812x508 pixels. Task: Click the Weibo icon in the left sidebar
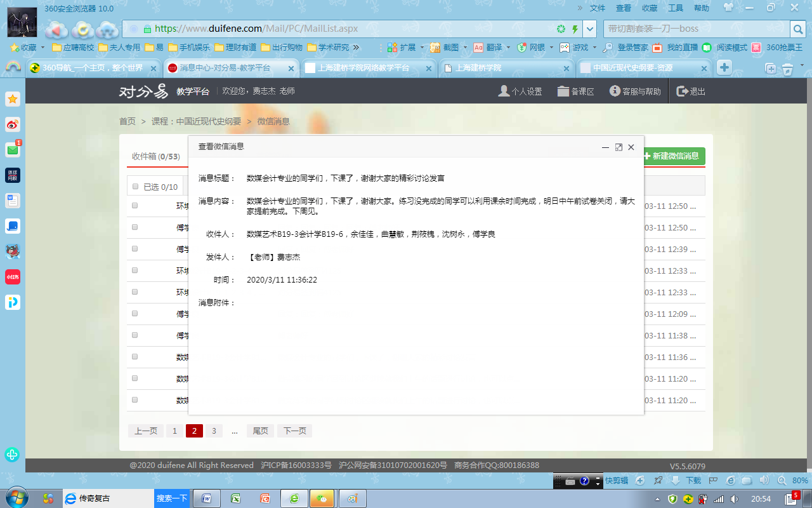[13, 124]
